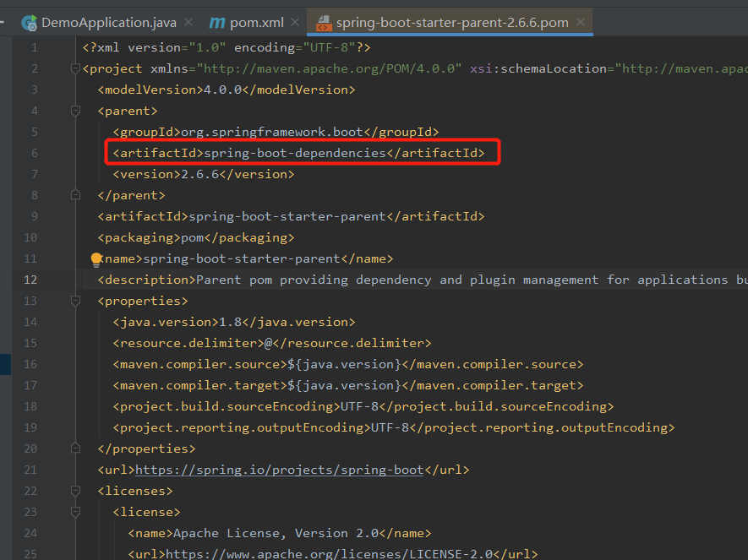Click the org.springframework.boot groupId text
This screenshot has height=560, width=748.
[272, 132]
